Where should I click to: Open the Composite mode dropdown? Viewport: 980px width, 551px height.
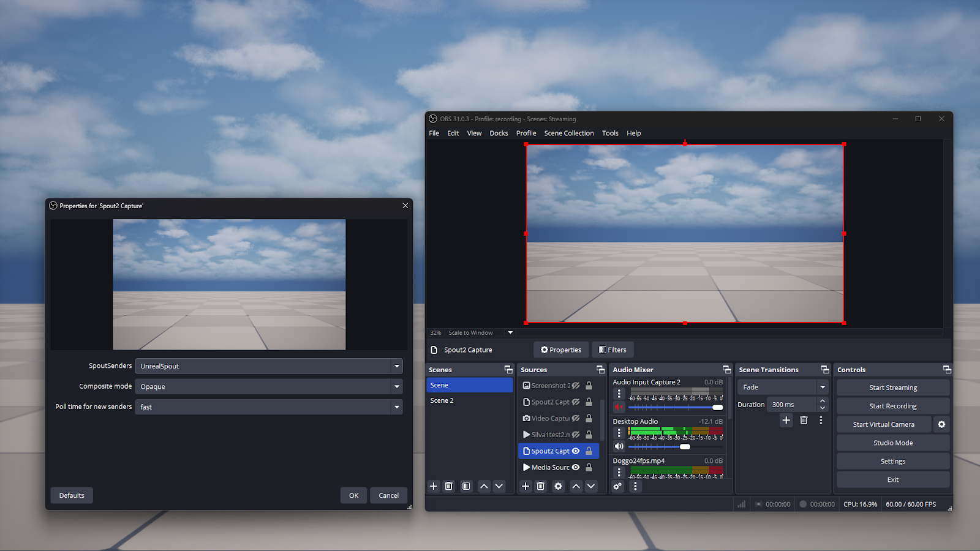pos(268,387)
